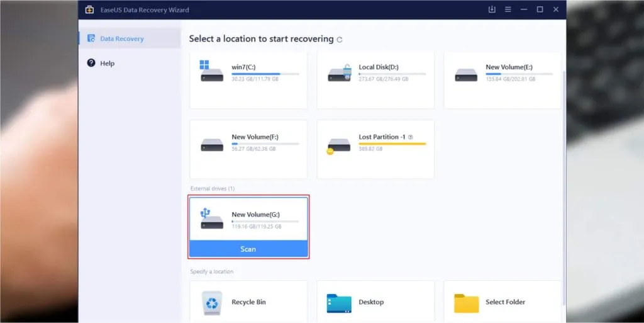
Task: Click the Lost Partition -1 label
Action: coord(382,137)
